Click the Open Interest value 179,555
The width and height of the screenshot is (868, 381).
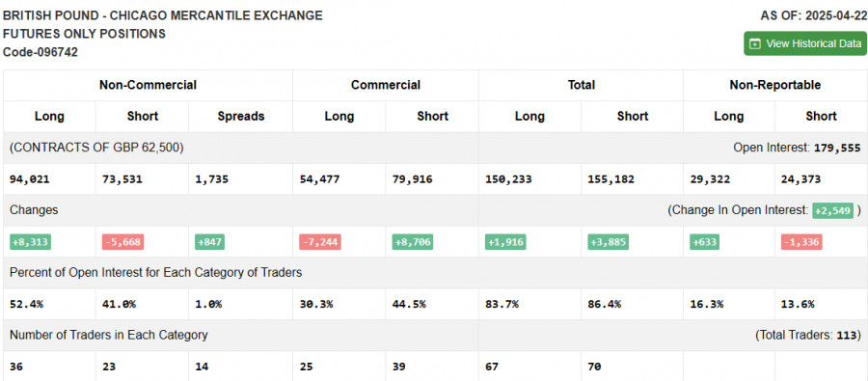click(x=837, y=148)
